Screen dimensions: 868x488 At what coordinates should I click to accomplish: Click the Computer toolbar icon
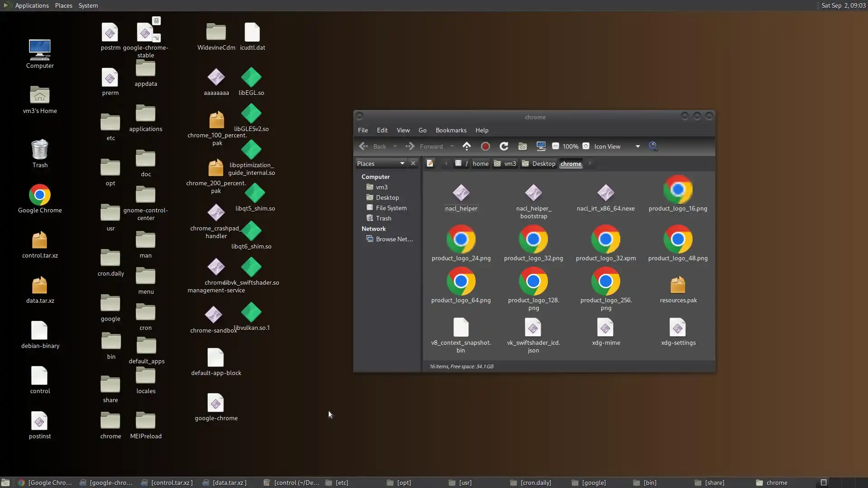click(541, 146)
